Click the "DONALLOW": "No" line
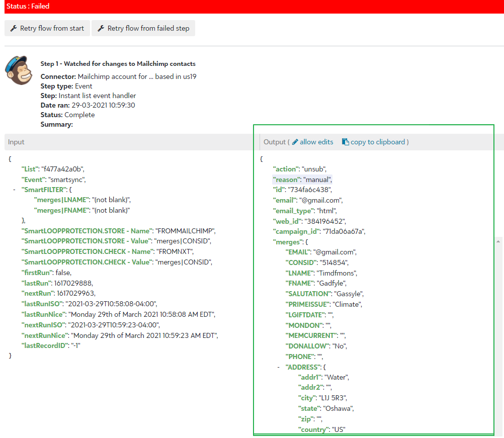Screen dimensions: 504x438 pos(316,346)
